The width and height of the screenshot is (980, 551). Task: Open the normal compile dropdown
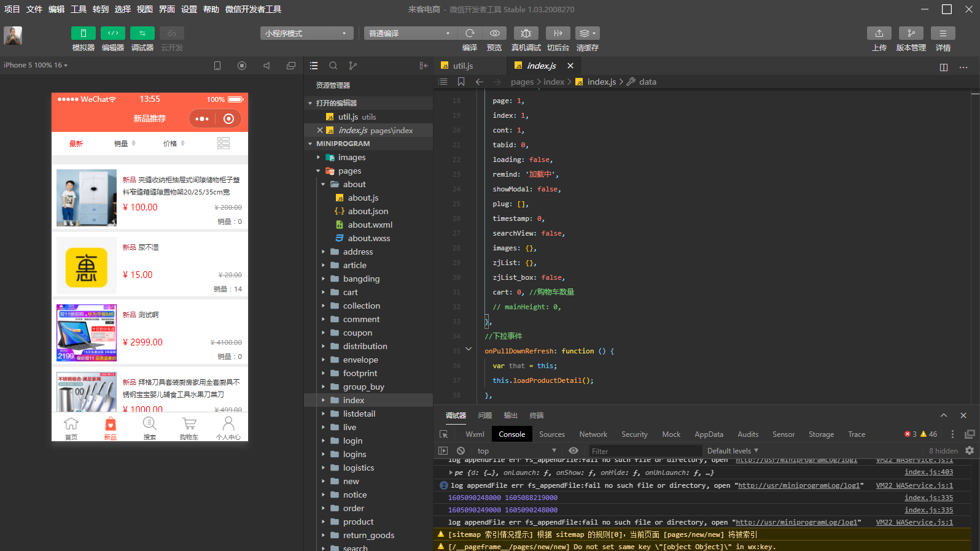coord(410,33)
